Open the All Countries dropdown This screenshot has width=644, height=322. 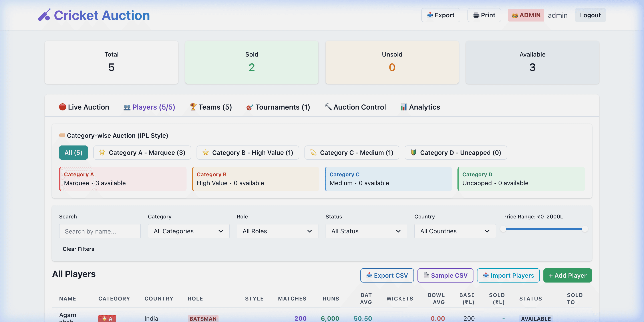pyautogui.click(x=455, y=231)
